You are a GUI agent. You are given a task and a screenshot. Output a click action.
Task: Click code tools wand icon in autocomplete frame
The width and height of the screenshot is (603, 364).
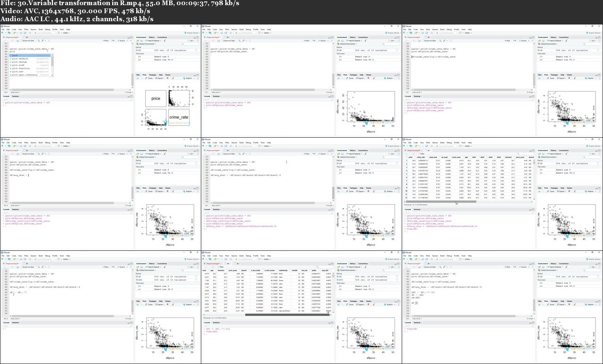click(x=43, y=41)
